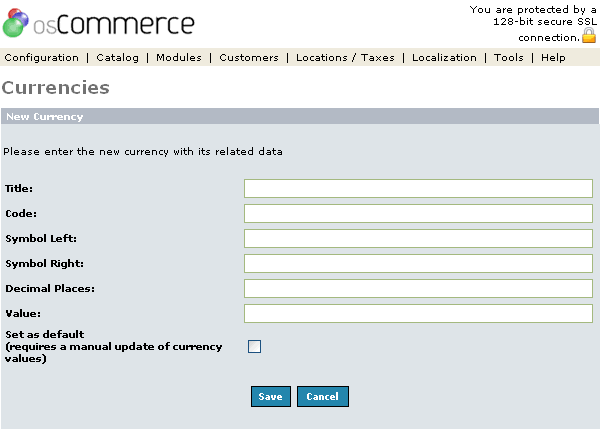The image size is (600, 430).
Task: Tick the Set as default checkbox
Action: coord(254,347)
